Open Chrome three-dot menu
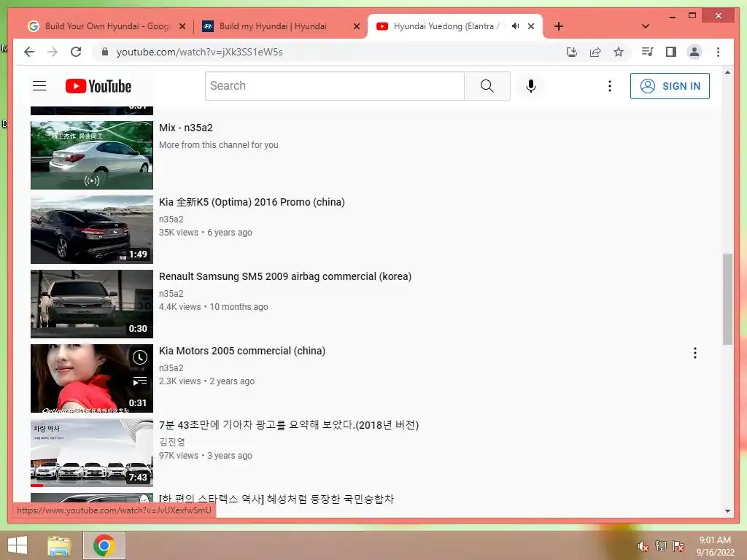747x560 pixels. pyautogui.click(x=718, y=52)
